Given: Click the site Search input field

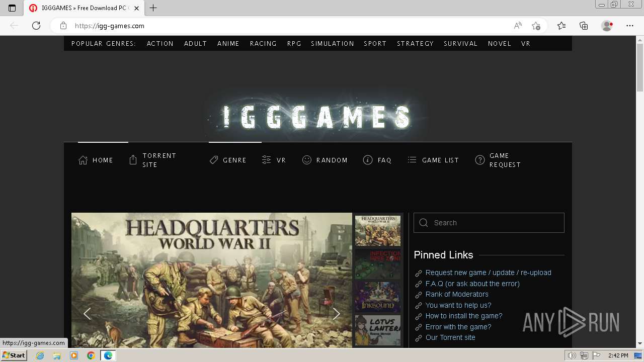Looking at the screenshot, I should click(x=489, y=223).
